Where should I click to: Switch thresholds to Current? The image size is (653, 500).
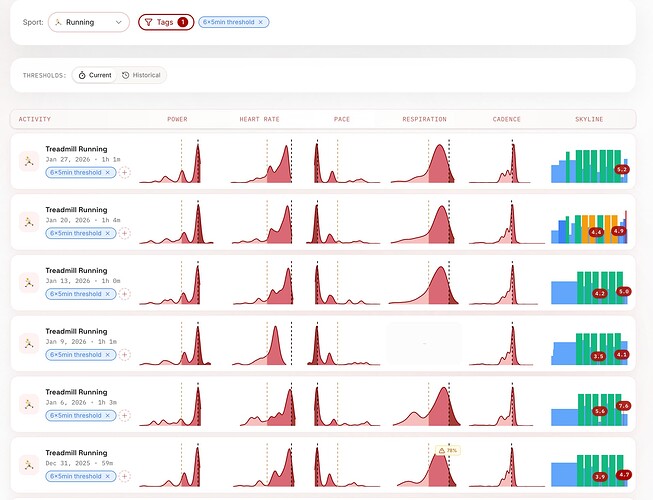[94, 75]
